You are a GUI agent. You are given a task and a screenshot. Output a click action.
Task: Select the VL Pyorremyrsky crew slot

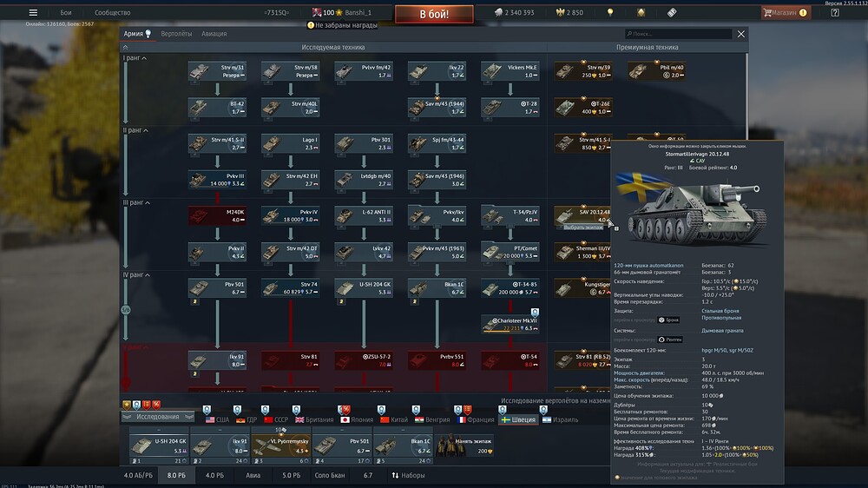click(x=281, y=445)
